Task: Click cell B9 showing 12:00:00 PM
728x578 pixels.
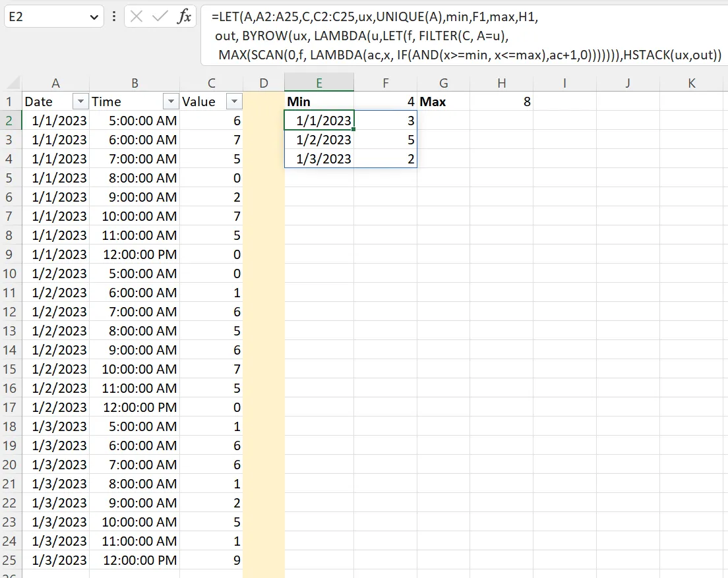Action: (x=135, y=254)
